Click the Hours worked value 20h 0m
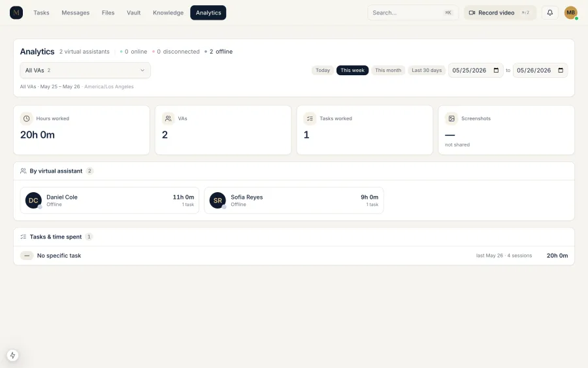The width and height of the screenshot is (588, 368). [x=37, y=135]
